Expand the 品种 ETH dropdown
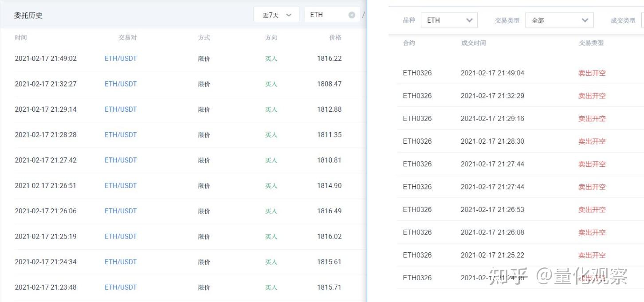 tap(449, 20)
